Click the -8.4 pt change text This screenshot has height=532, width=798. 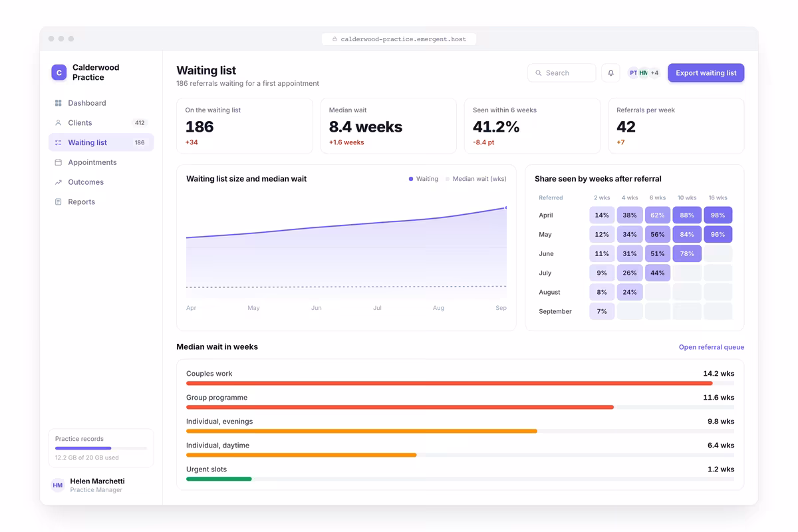(x=483, y=142)
